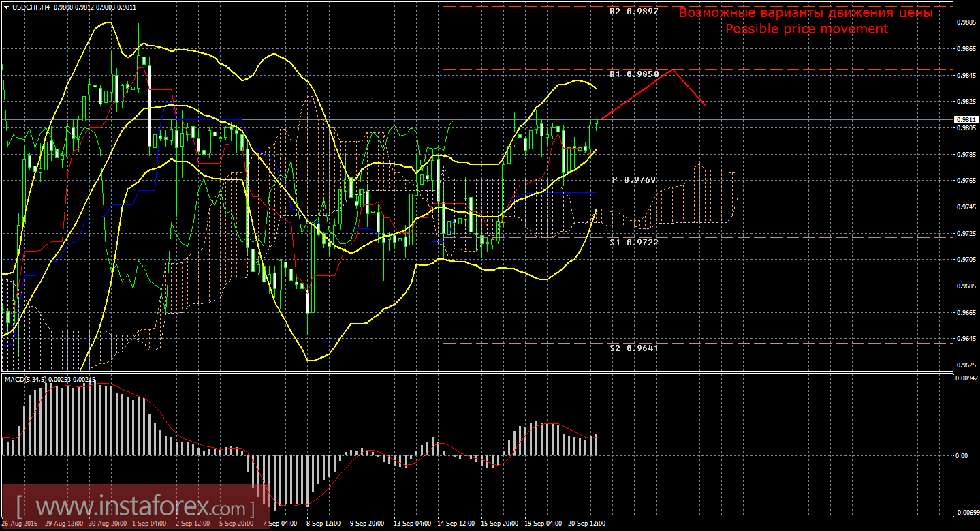Select the S2 0.9641 support label
The height and width of the screenshot is (531, 980).
(x=633, y=348)
